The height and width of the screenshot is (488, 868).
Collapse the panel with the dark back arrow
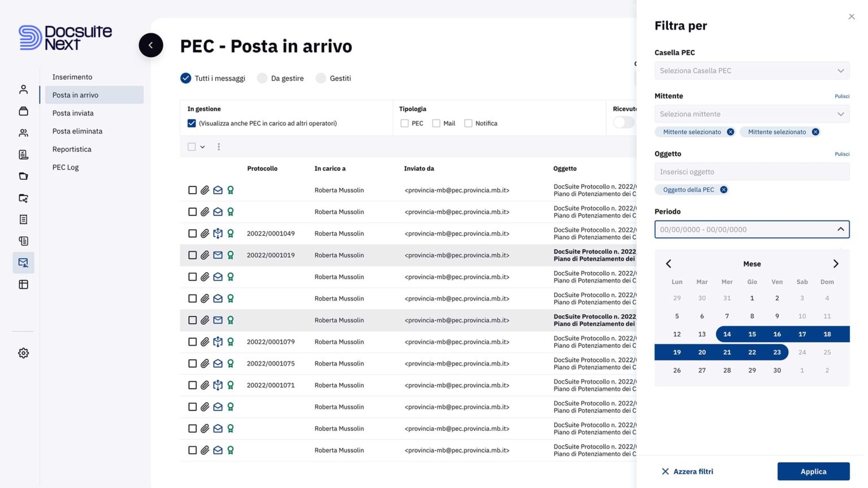click(x=150, y=45)
